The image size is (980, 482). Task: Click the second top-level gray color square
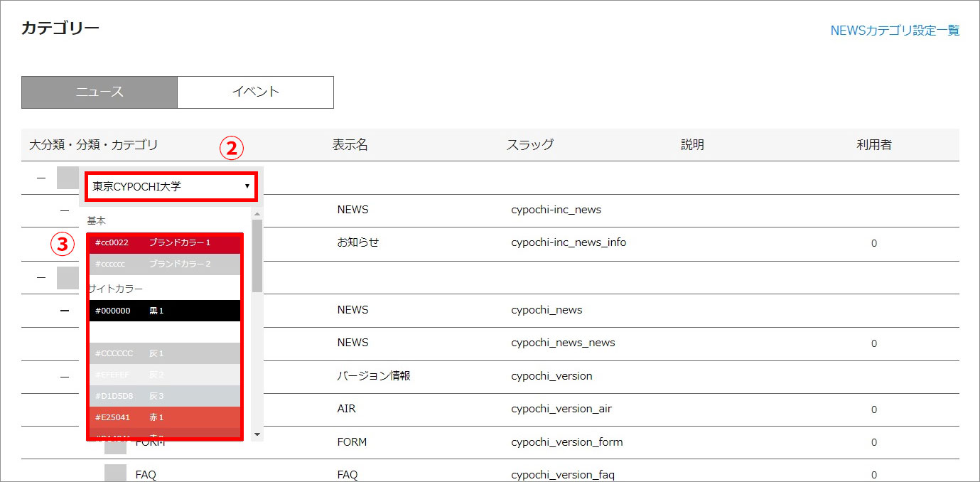pyautogui.click(x=68, y=277)
